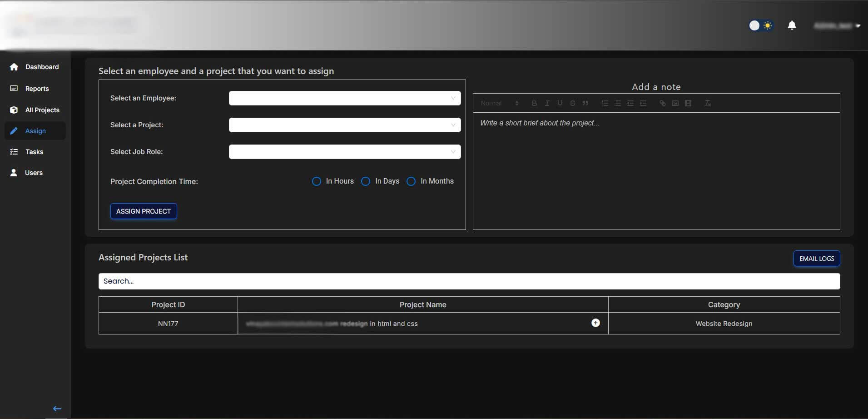Click the Category column header

724,304
